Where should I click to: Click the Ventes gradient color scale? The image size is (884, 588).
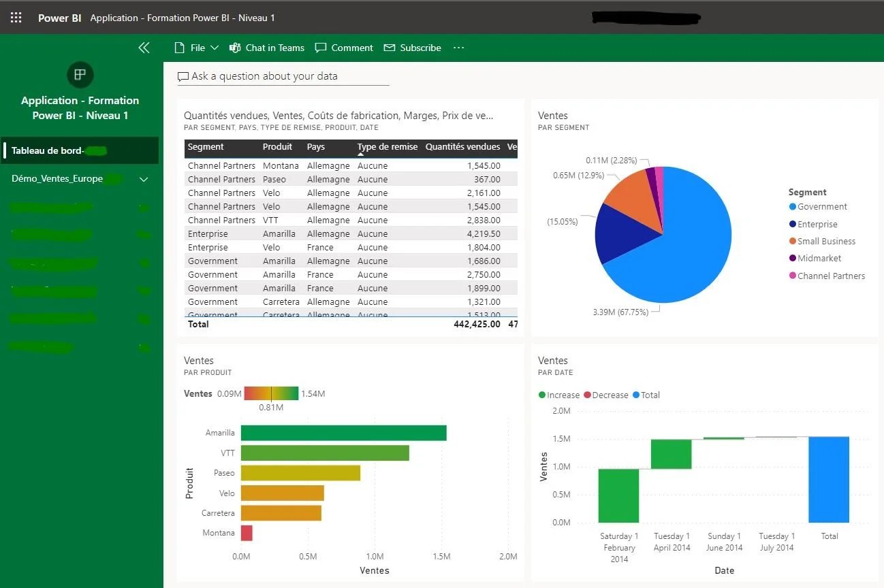(x=271, y=393)
